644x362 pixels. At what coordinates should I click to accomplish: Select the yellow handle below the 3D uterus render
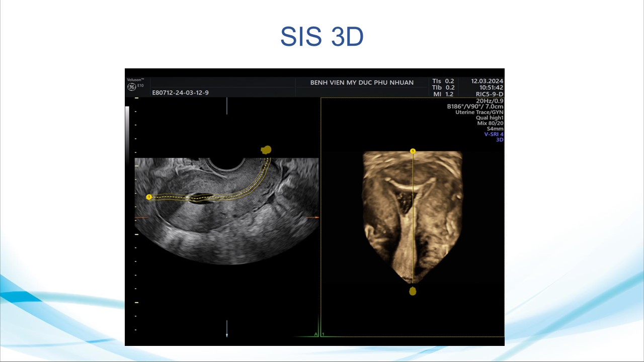click(x=413, y=291)
